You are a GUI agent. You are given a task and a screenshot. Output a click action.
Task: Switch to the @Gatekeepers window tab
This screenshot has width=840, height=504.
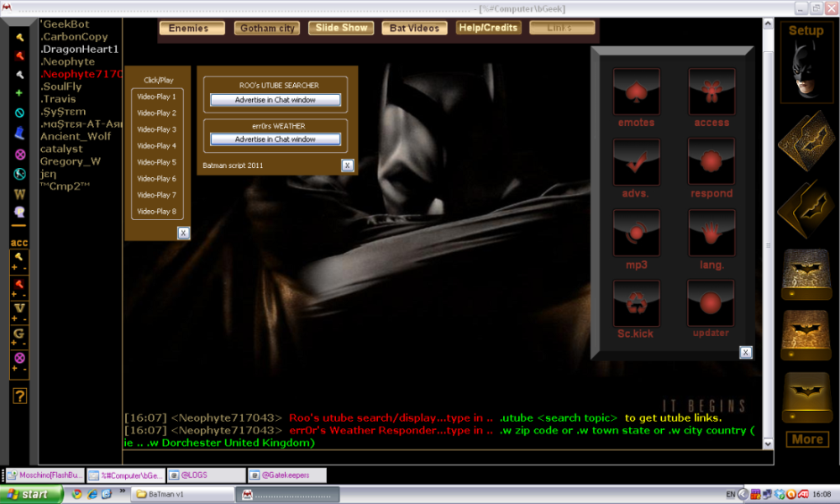tap(286, 475)
